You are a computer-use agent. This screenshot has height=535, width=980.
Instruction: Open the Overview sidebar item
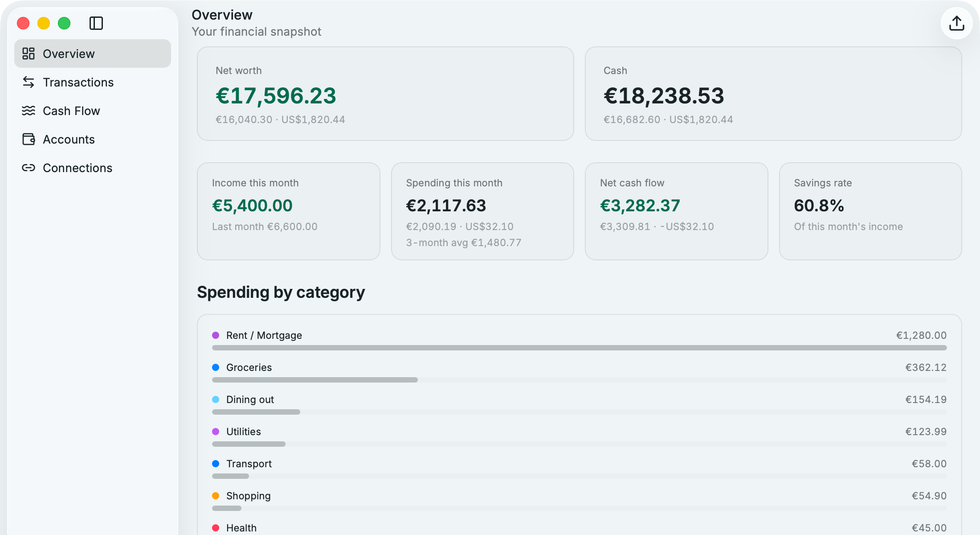tap(93, 53)
